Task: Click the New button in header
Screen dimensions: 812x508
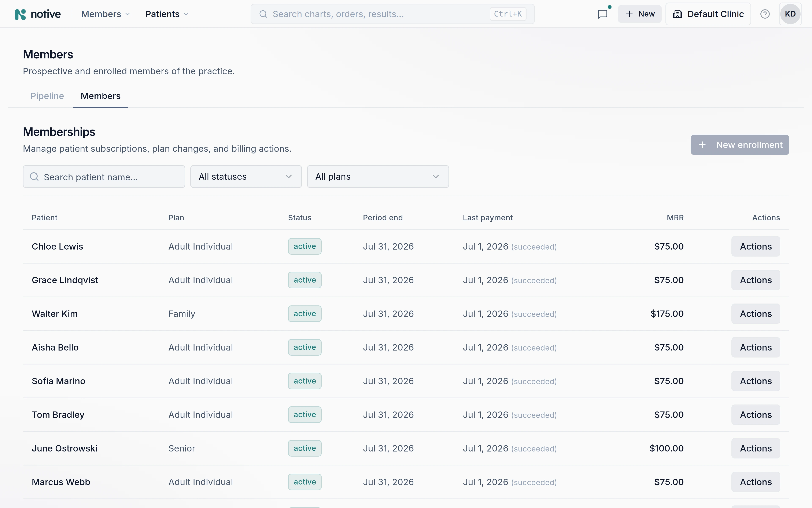Action: coord(639,14)
